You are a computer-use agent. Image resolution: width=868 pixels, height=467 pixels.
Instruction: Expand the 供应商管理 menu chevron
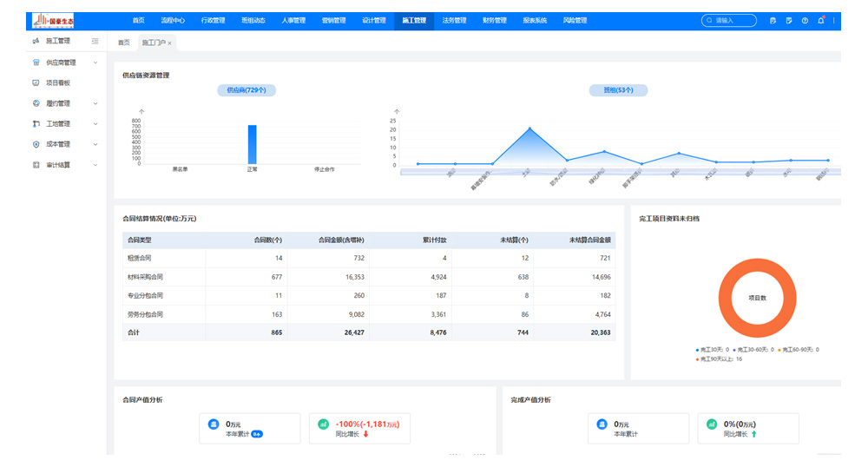tap(95, 62)
